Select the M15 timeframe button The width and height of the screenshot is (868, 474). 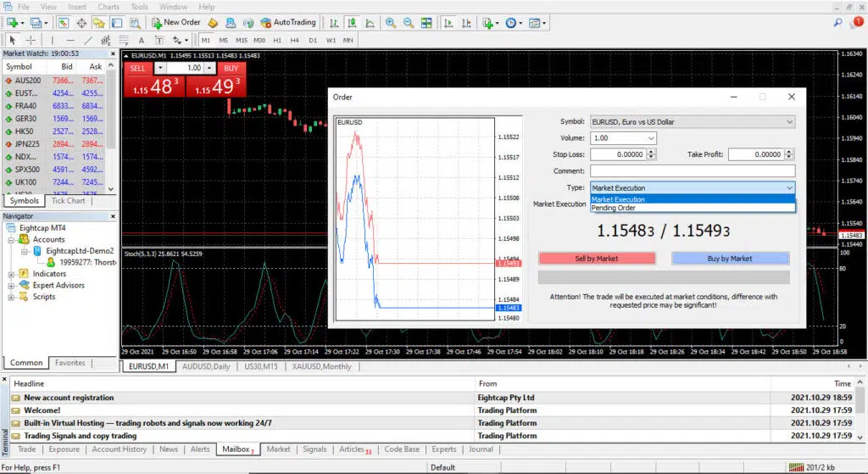tap(242, 40)
